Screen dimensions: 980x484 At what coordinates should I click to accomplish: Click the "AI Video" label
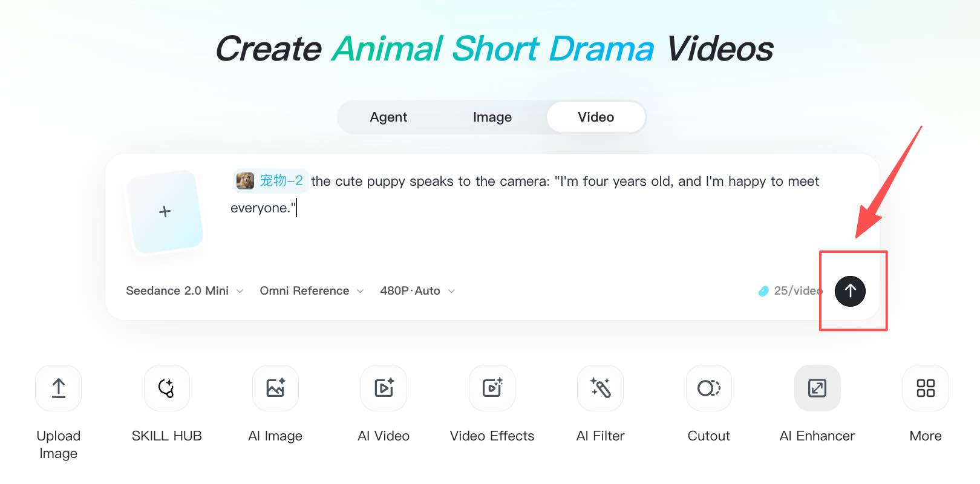384,436
